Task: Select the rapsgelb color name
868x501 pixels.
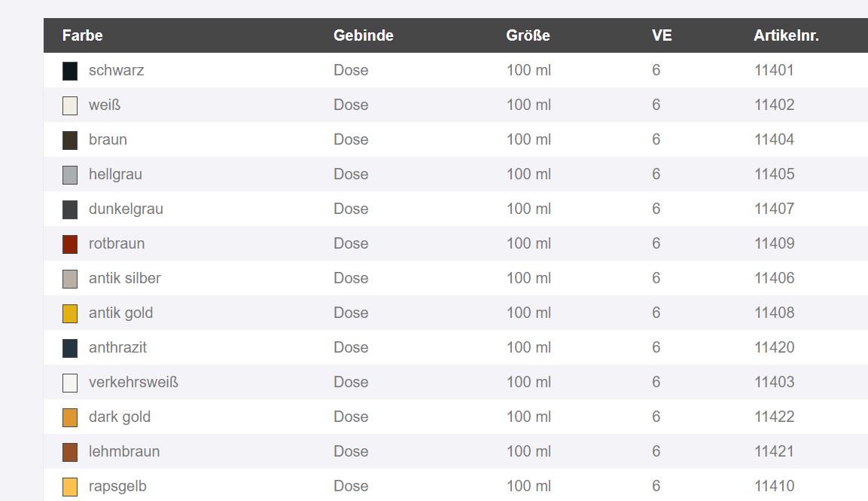Action: coord(117,486)
